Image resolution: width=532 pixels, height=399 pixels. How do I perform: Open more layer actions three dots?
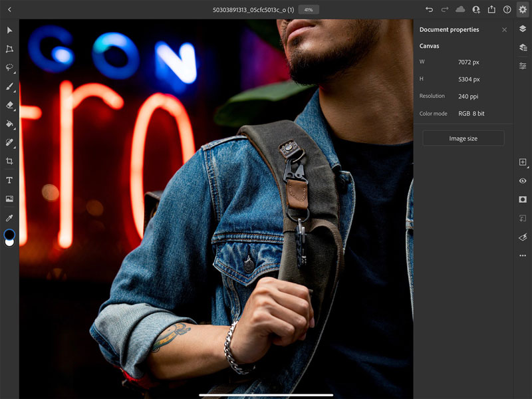523,255
